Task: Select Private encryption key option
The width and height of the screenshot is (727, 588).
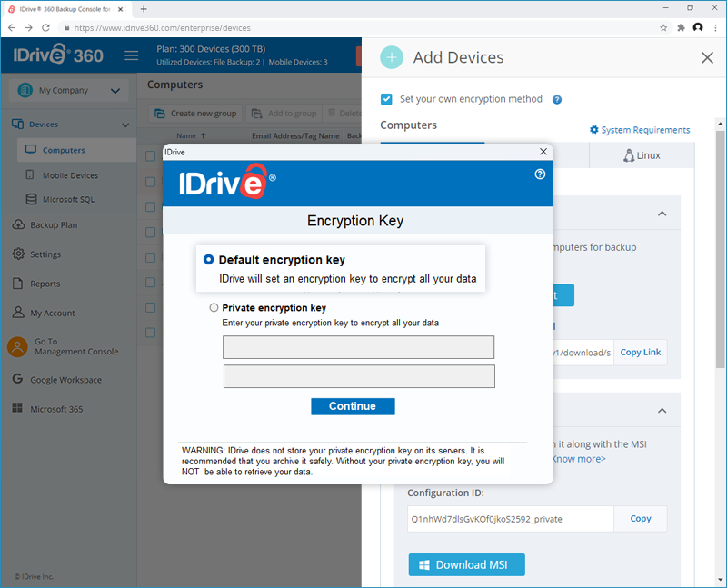Action: (214, 307)
